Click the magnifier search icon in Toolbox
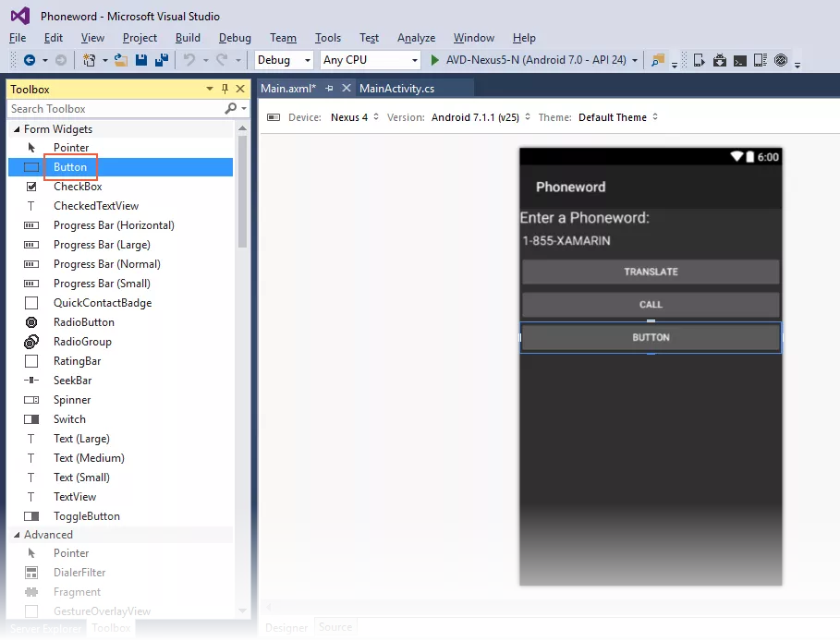Screen dimensions: 840x641 pyautogui.click(x=230, y=109)
